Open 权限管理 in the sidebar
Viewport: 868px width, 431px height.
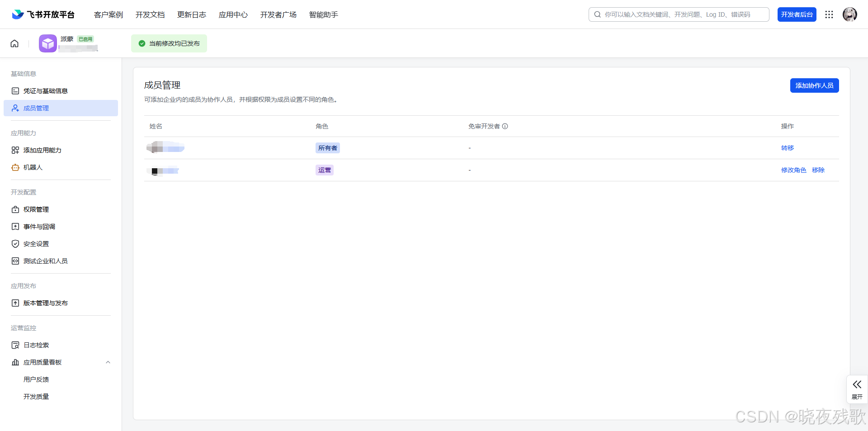[36, 209]
